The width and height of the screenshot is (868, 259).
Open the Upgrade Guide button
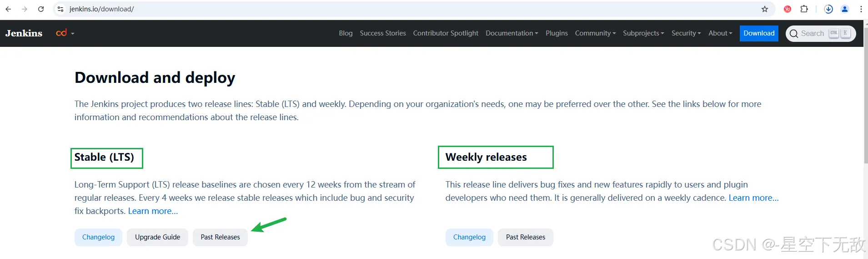click(x=157, y=237)
